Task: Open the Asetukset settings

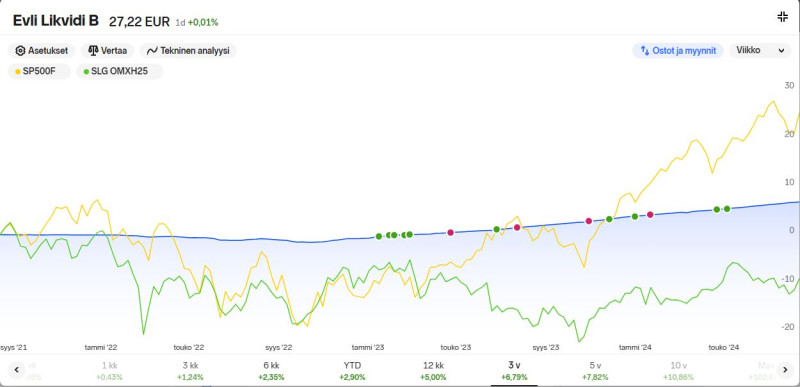Action: (42, 51)
